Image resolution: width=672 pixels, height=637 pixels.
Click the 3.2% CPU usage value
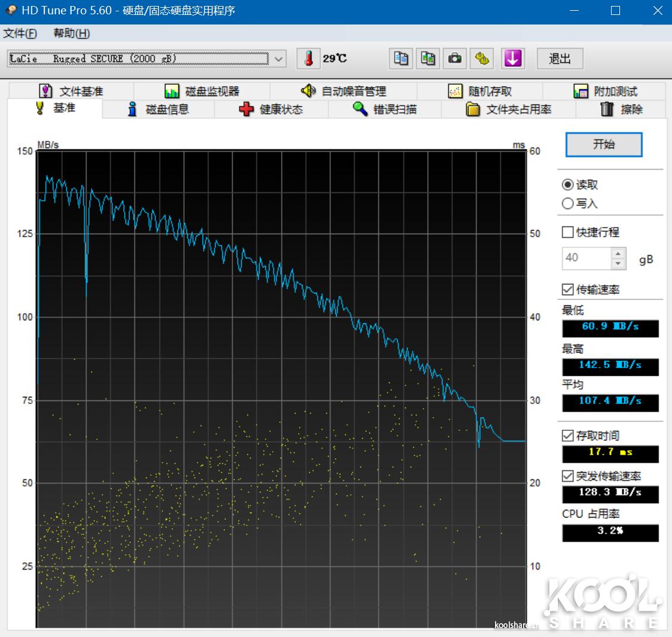pos(610,533)
